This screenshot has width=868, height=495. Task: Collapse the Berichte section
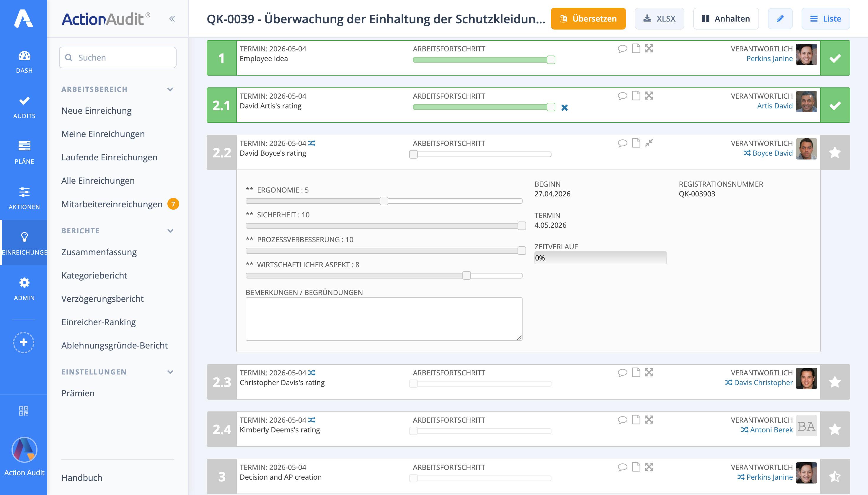click(x=170, y=231)
